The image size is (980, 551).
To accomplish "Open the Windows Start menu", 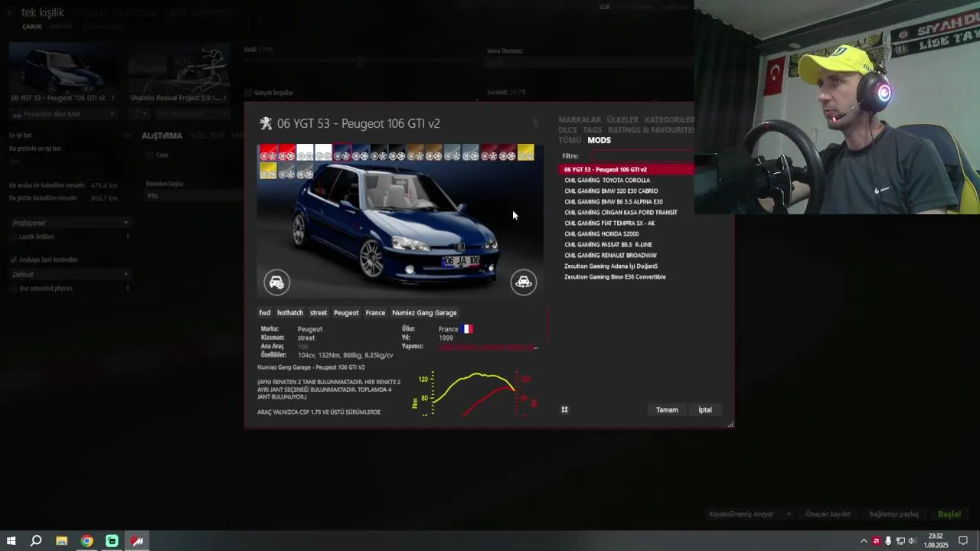I will [11, 541].
